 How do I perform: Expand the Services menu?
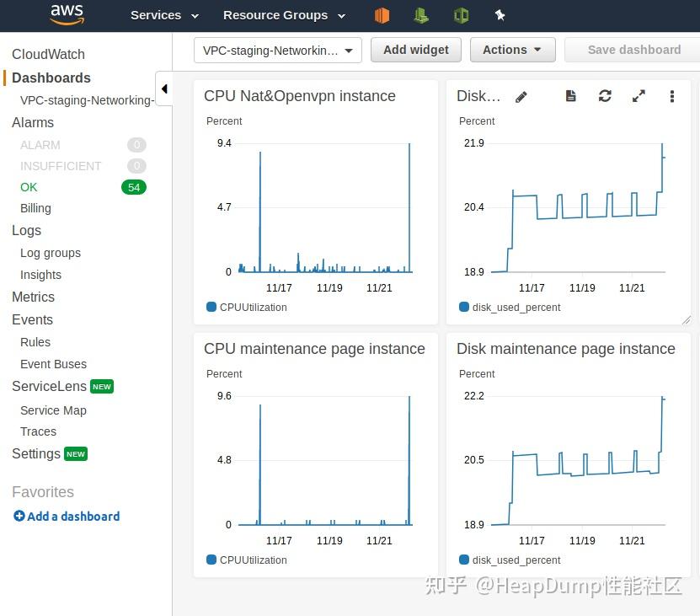pos(164,15)
